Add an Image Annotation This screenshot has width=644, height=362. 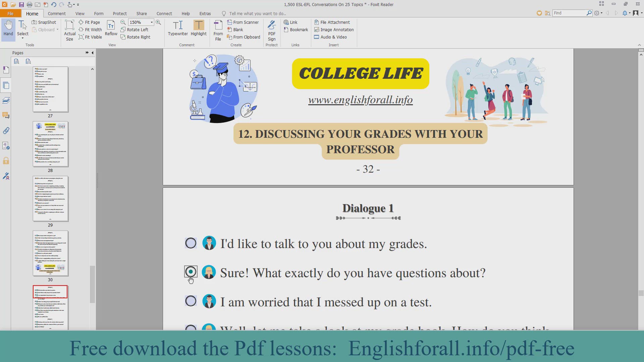[334, 29]
